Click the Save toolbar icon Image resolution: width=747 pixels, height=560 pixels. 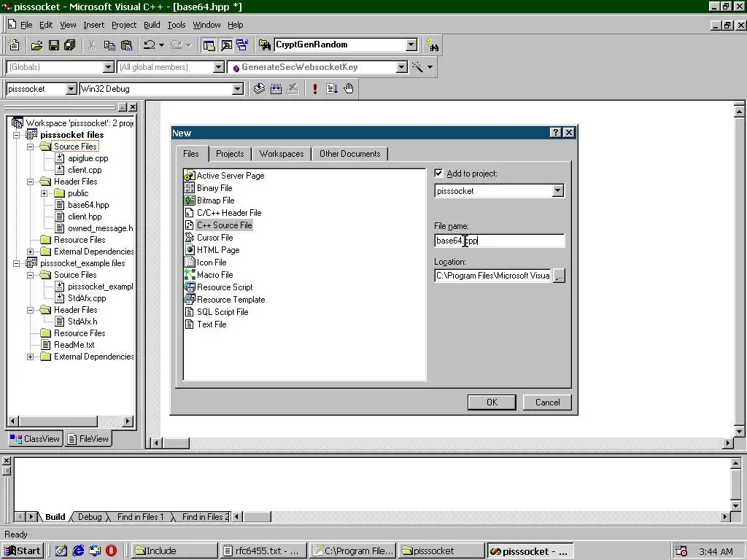pos(54,45)
